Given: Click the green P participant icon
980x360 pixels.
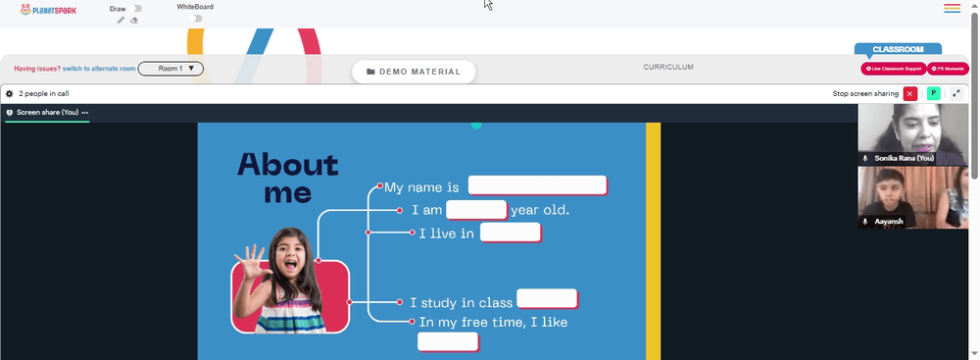Looking at the screenshot, I should pos(933,94).
